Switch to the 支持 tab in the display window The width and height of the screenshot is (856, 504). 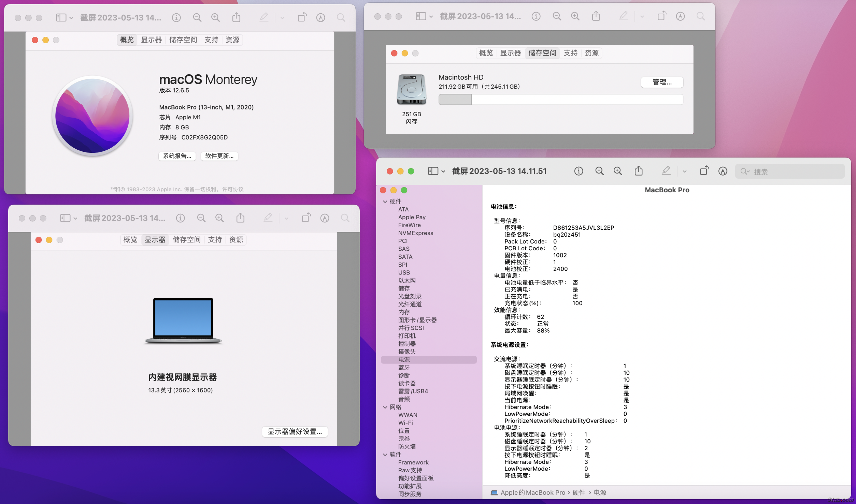(x=215, y=240)
